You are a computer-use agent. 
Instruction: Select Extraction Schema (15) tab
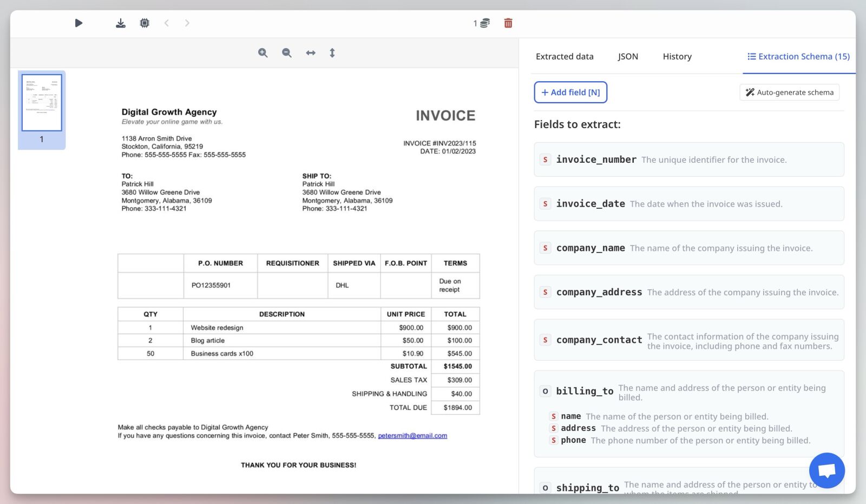tap(799, 56)
